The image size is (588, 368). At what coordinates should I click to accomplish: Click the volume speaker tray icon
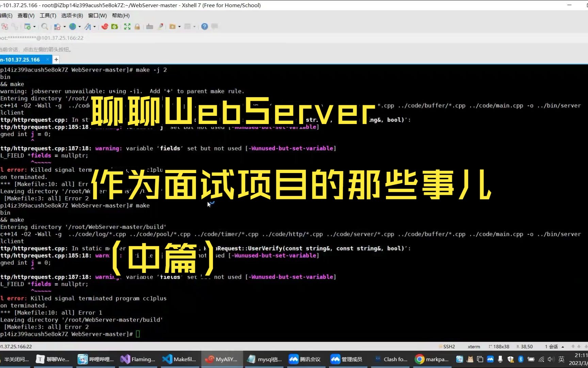coord(551,359)
